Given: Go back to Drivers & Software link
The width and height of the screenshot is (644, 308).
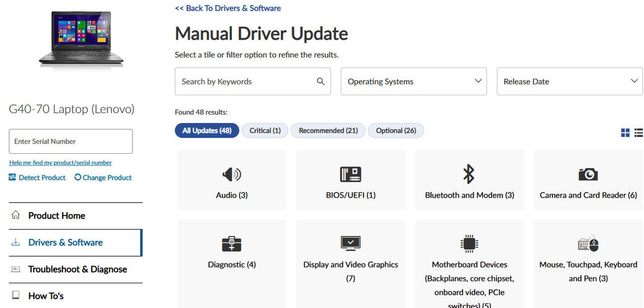Looking at the screenshot, I should (x=228, y=8).
